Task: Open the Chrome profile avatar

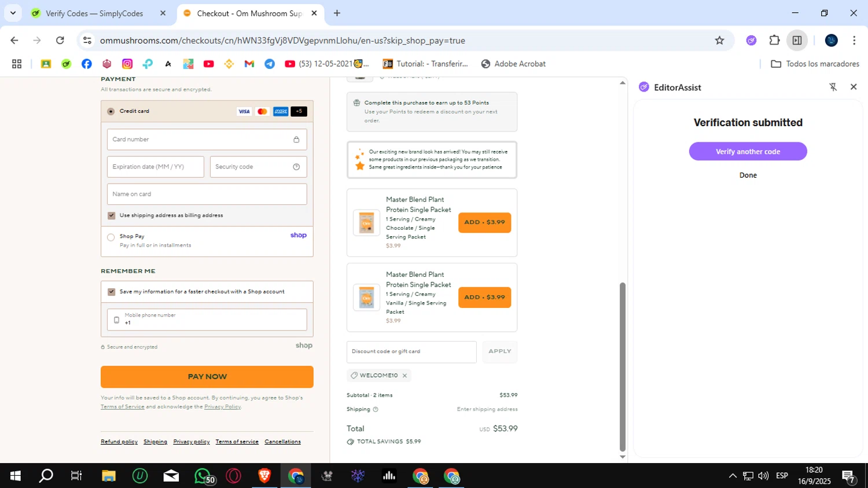Action: click(x=832, y=41)
